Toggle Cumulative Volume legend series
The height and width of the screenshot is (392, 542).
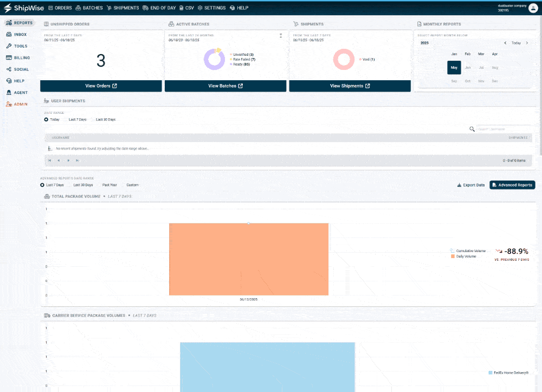click(x=468, y=251)
